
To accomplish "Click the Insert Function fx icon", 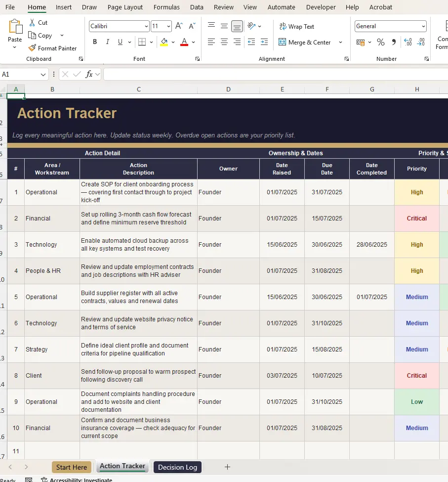I will (x=89, y=74).
